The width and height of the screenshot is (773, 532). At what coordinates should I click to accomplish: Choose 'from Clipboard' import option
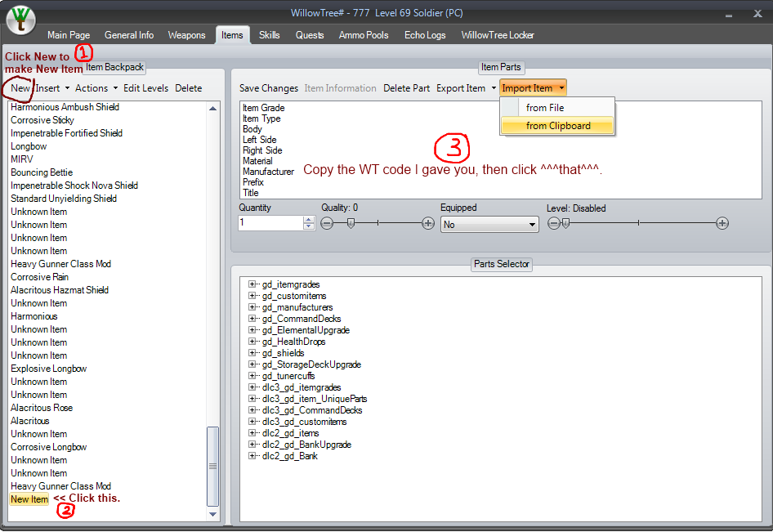click(557, 126)
